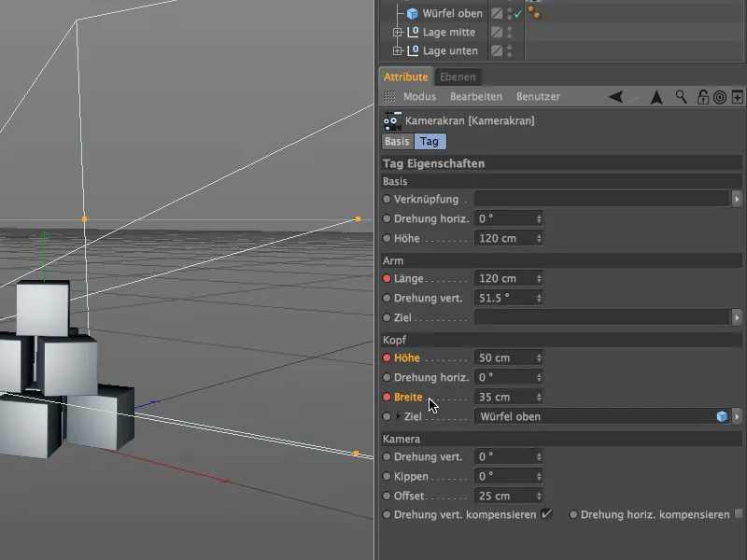747x560 pixels.
Task: Click the layer square for Lage mitte
Action: coord(497,32)
